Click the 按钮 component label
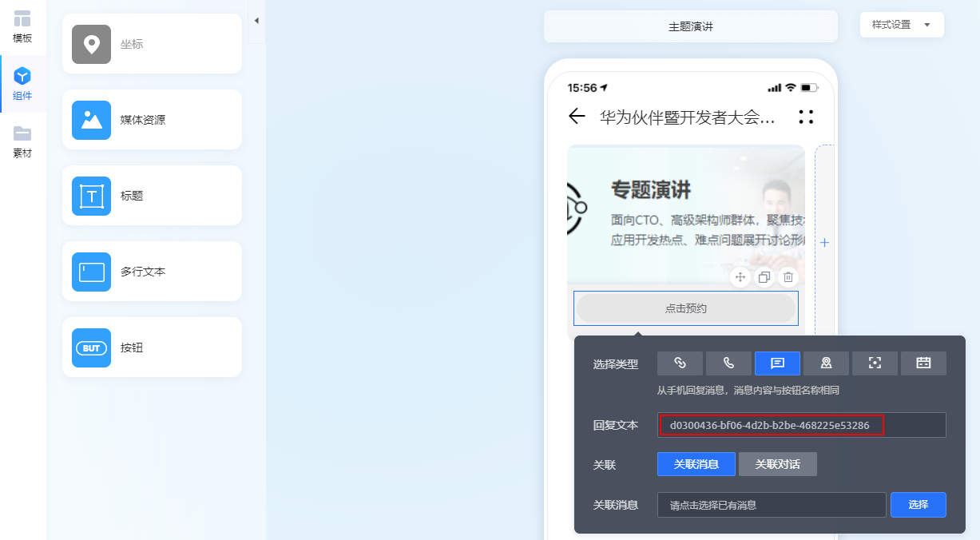This screenshot has width=980, height=540. pos(132,348)
